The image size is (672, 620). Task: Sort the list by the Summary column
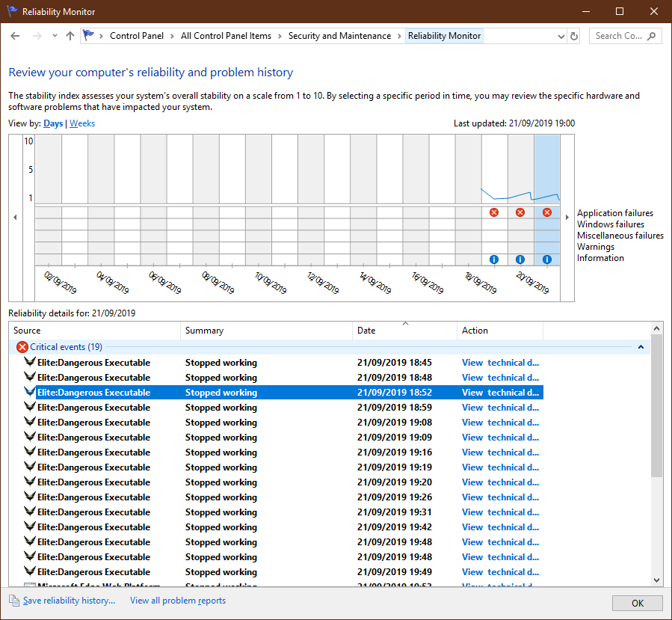coord(267,331)
